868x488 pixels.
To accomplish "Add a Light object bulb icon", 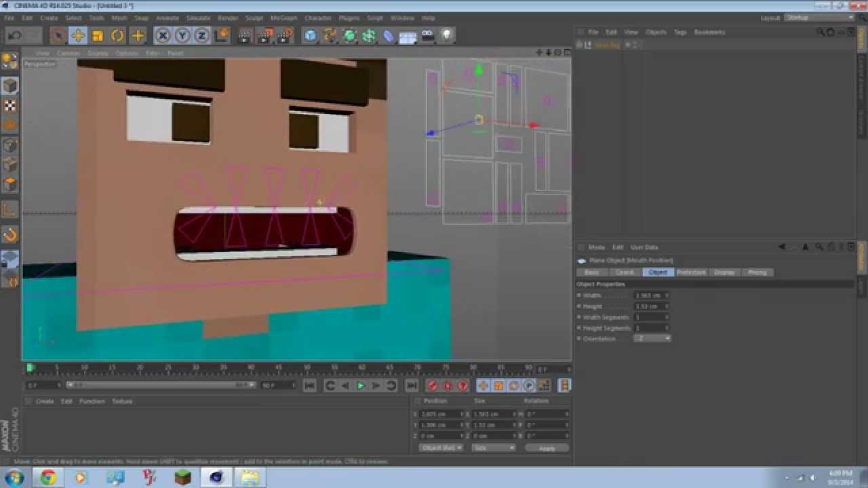I will [448, 36].
